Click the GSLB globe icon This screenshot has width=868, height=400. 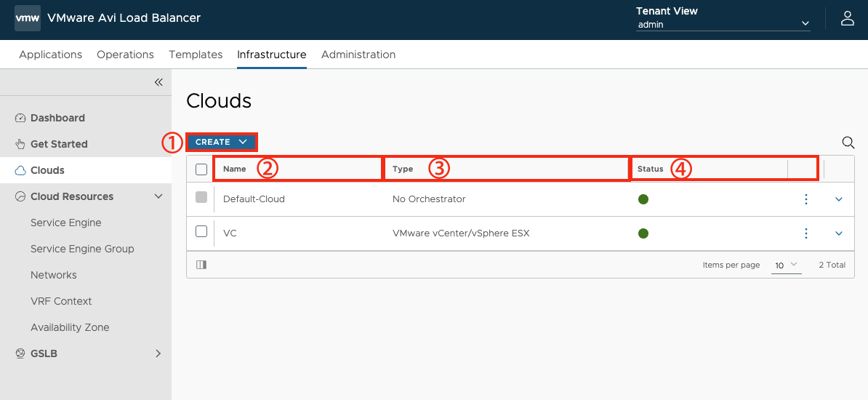point(20,353)
